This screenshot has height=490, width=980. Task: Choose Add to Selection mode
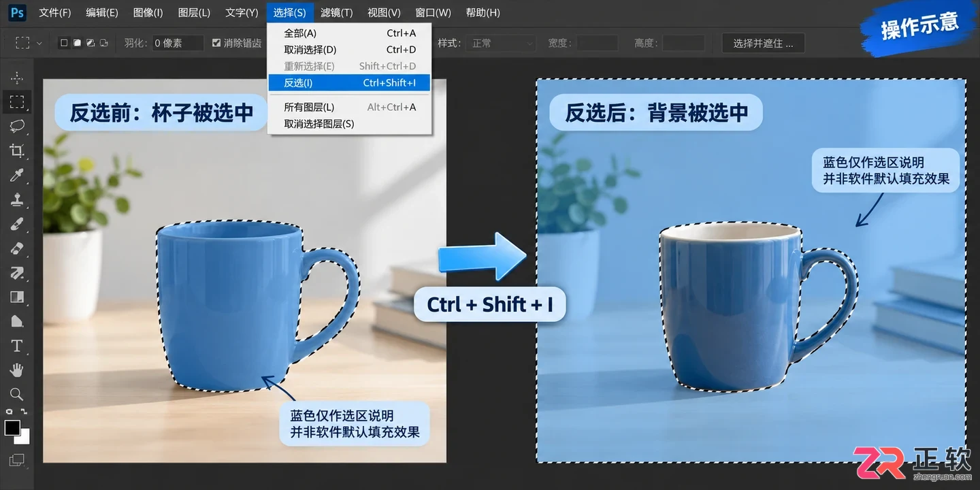pyautogui.click(x=77, y=43)
